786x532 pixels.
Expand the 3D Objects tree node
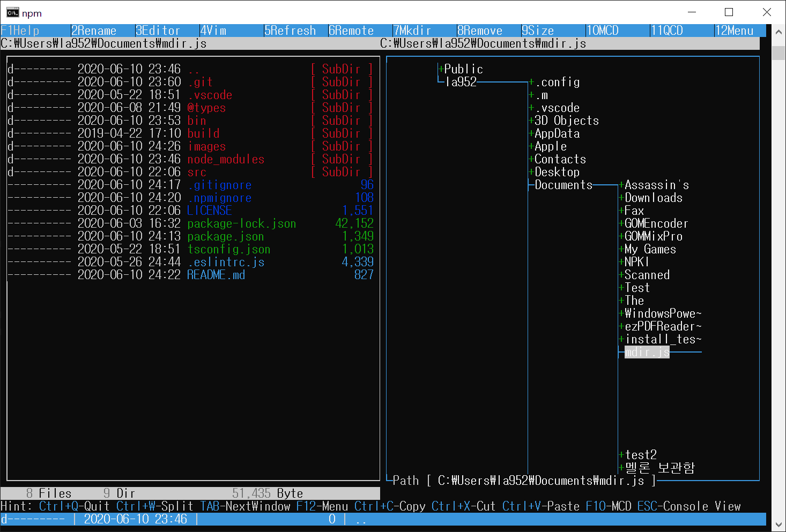click(531, 121)
